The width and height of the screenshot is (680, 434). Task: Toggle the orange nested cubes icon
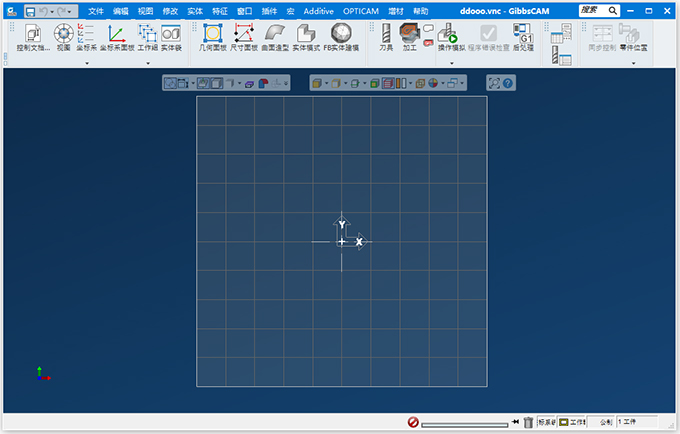pyautogui.click(x=420, y=83)
